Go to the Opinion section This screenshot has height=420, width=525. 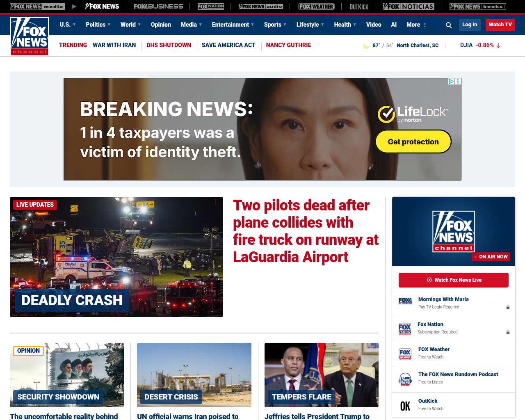coord(161,25)
